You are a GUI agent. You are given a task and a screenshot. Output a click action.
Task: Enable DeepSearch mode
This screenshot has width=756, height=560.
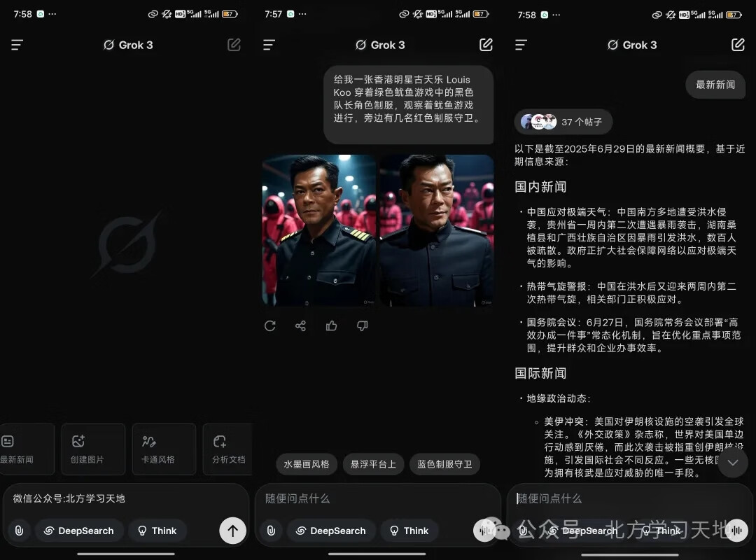coord(79,531)
